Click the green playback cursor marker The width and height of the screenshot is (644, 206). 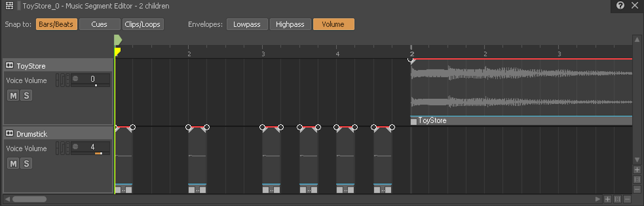118,40
